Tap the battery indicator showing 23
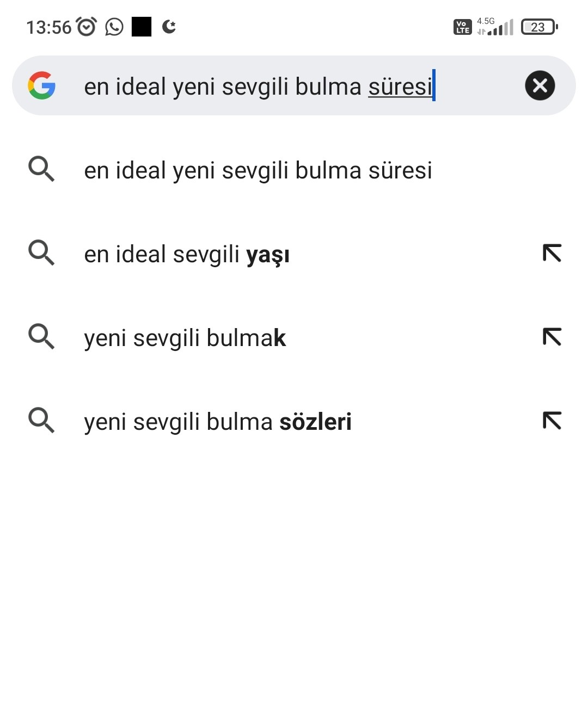This screenshot has height=728, width=588. pos(539,27)
